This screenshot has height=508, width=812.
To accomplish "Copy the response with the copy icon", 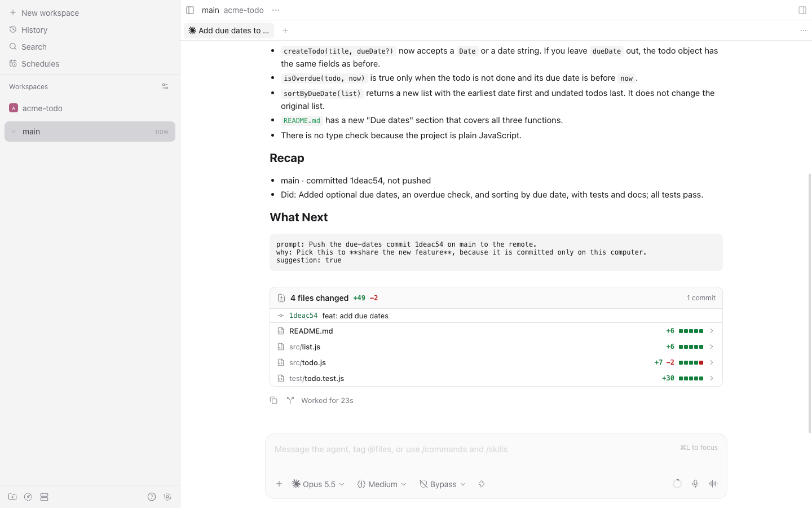I will (x=273, y=400).
